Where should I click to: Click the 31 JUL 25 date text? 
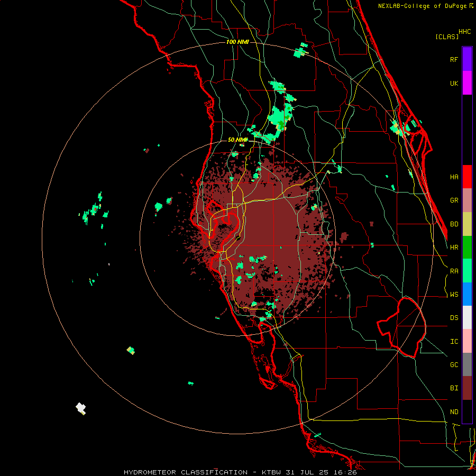pyautogui.click(x=308, y=472)
